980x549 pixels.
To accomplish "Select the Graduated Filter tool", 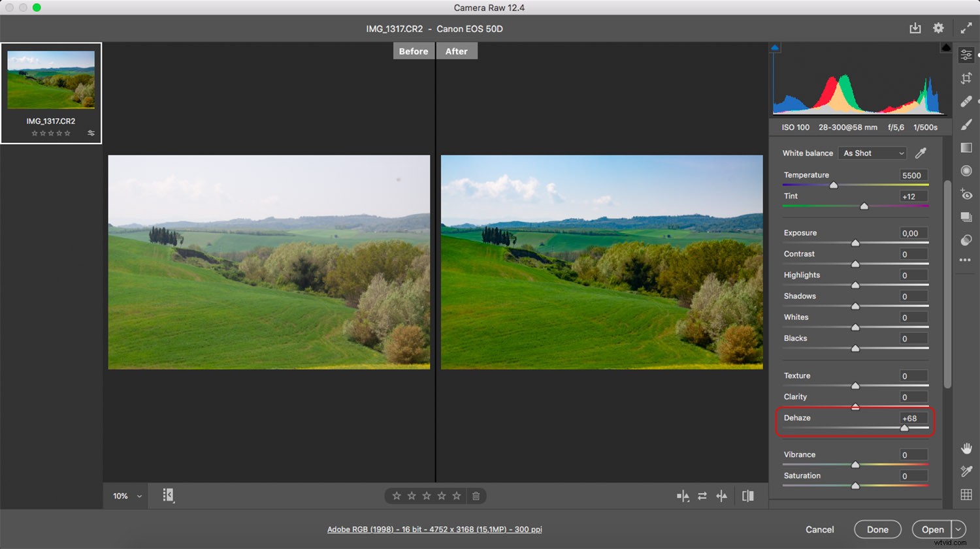I will [x=966, y=148].
